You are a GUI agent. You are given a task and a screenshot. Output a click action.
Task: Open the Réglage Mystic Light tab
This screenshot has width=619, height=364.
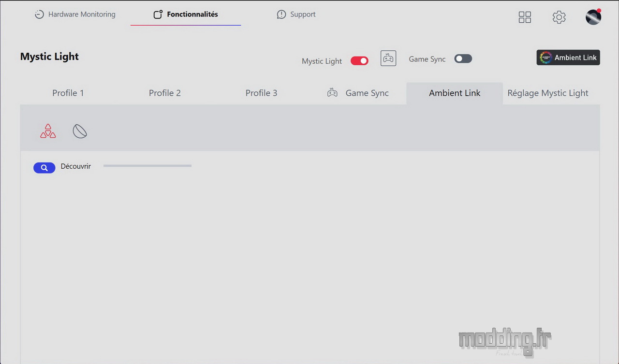548,93
